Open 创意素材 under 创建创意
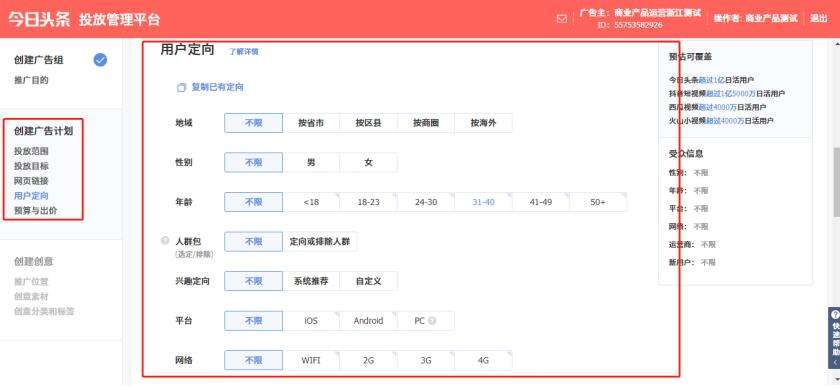This screenshot has height=388, width=840. point(31,296)
